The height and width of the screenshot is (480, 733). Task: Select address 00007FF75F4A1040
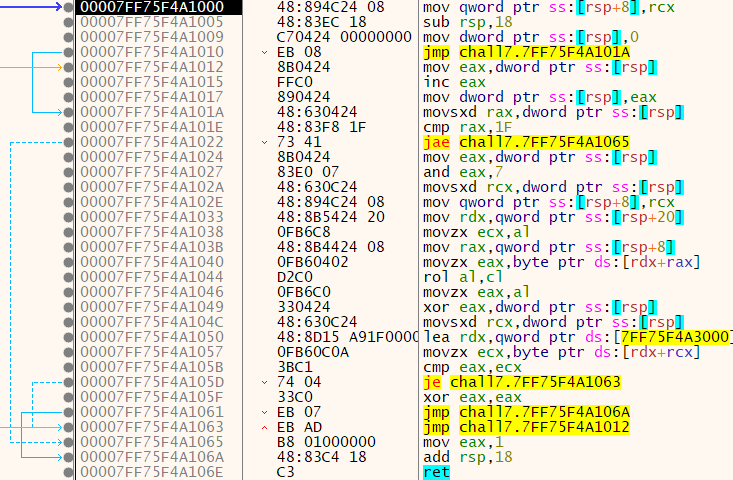152,262
